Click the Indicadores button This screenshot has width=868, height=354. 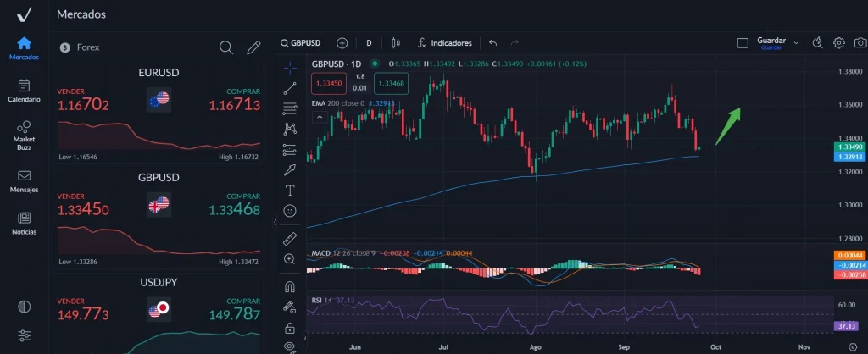[445, 42]
